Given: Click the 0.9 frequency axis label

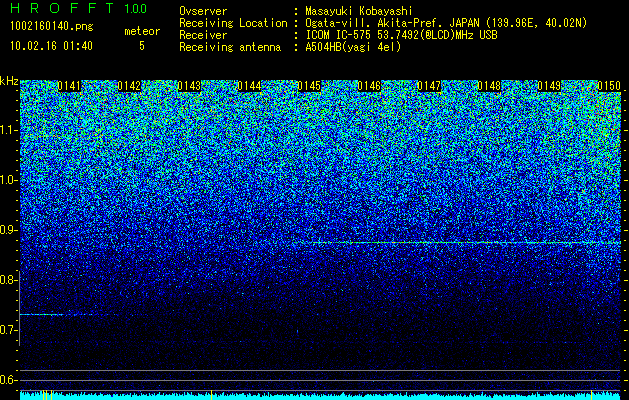Looking at the screenshot, I should point(8,230).
